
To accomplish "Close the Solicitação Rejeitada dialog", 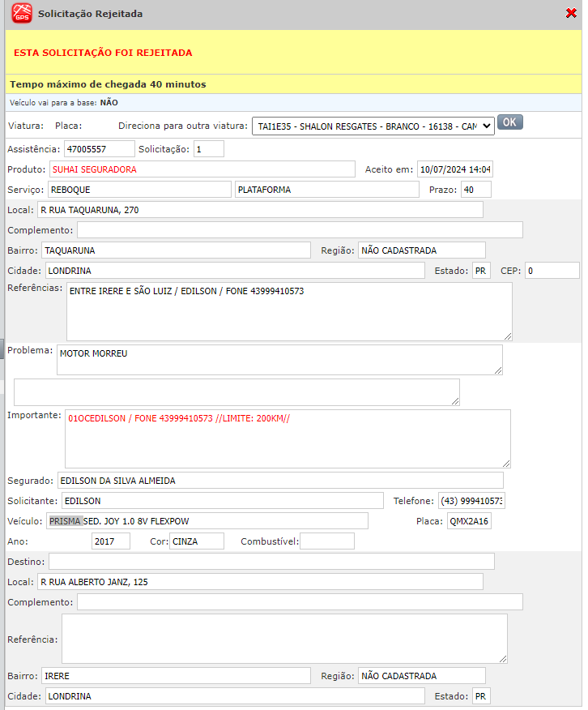I will (571, 13).
